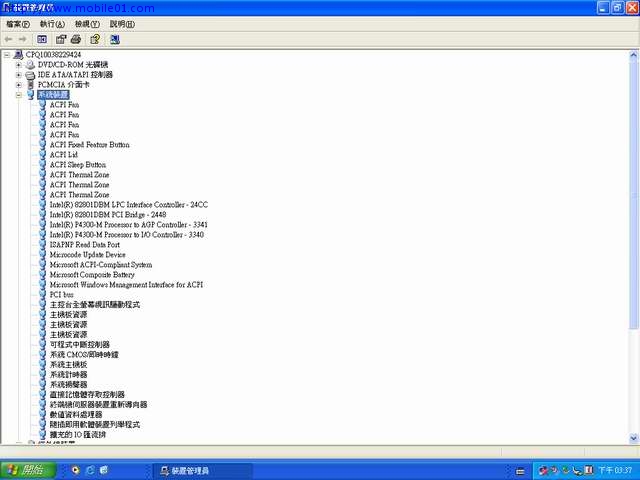Image resolution: width=640 pixels, height=480 pixels.
Task: Toggle the console tree show/hide toolbar icon
Action: pyautogui.click(x=42, y=39)
